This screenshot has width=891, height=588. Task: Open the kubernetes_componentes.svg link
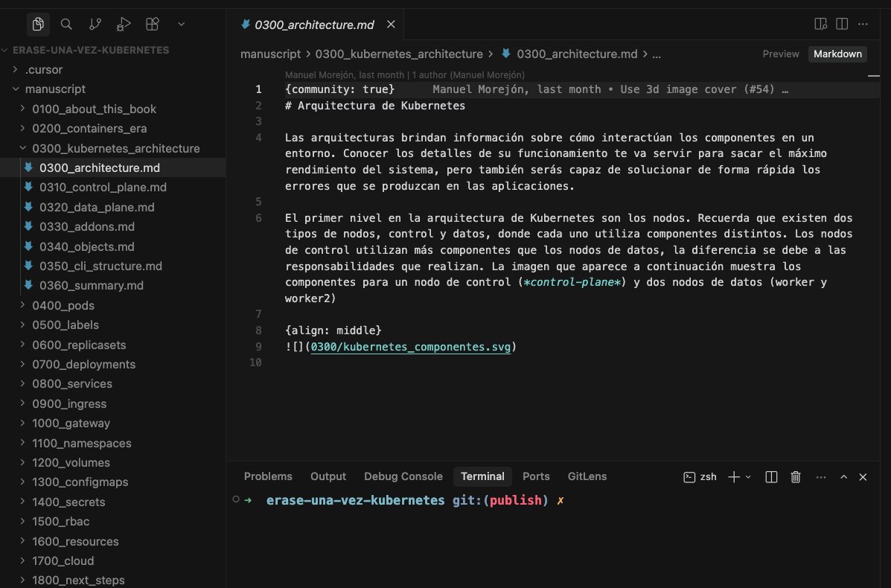coord(411,347)
